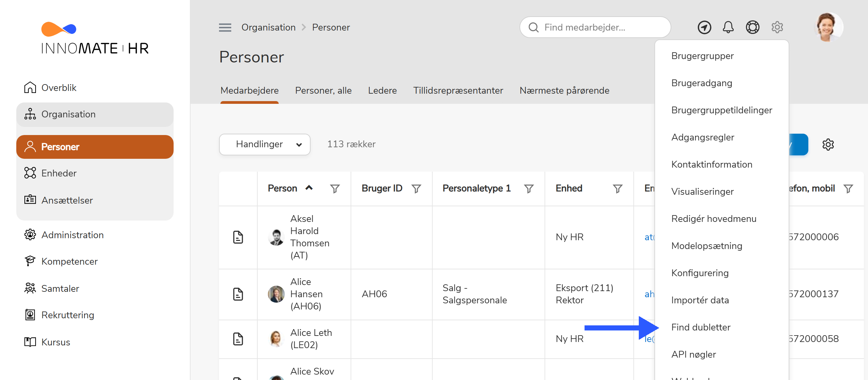Filter the Person column
Screen dimensions: 868x380
coord(335,189)
